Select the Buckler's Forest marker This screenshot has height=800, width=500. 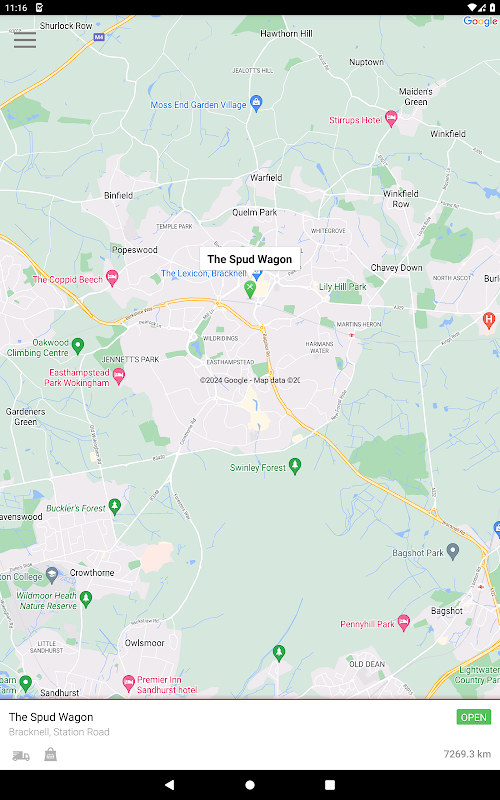115,507
